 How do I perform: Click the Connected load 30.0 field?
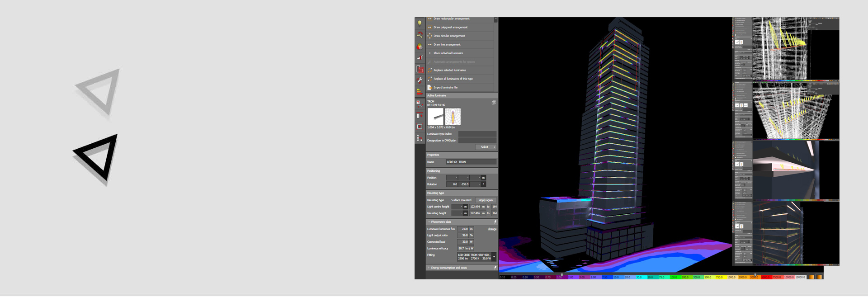pyautogui.click(x=462, y=242)
